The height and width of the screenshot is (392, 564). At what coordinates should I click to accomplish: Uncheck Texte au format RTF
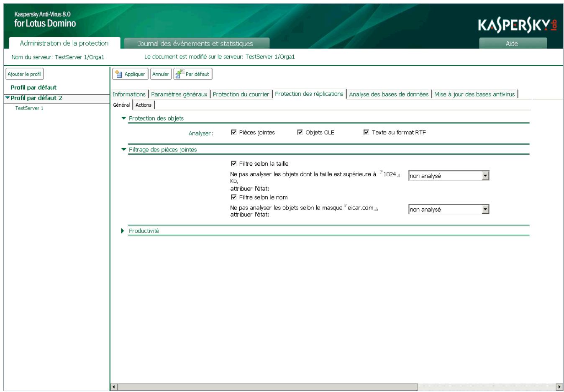[366, 132]
